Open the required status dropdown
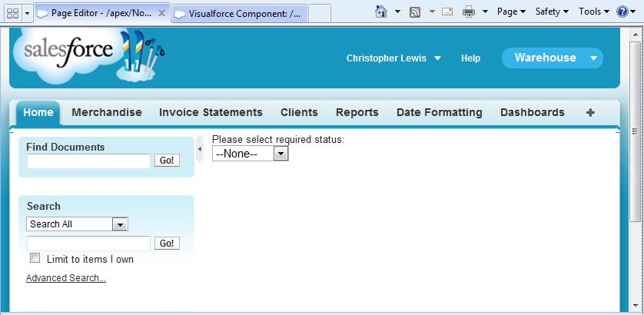644x315 pixels. tap(250, 154)
